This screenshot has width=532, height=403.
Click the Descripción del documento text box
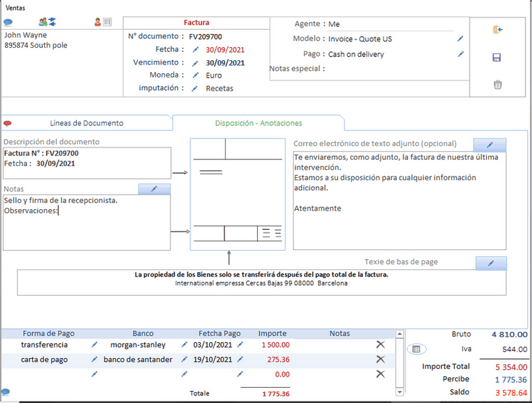tap(87, 163)
